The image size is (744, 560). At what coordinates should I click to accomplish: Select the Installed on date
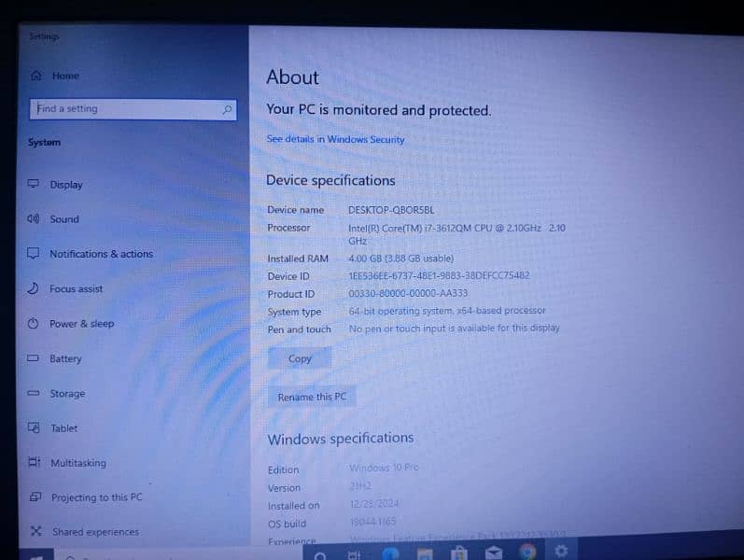pos(374,503)
